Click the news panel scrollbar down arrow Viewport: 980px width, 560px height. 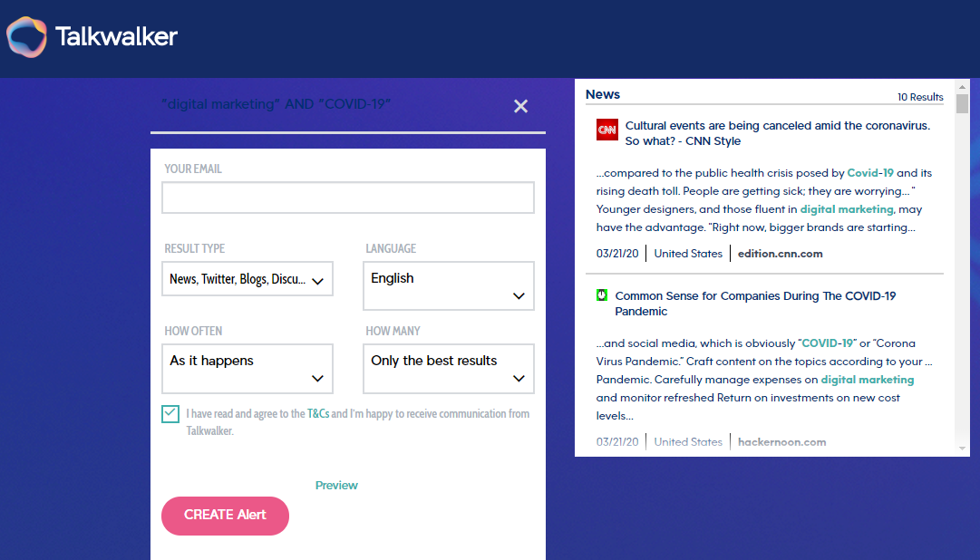[962, 449]
